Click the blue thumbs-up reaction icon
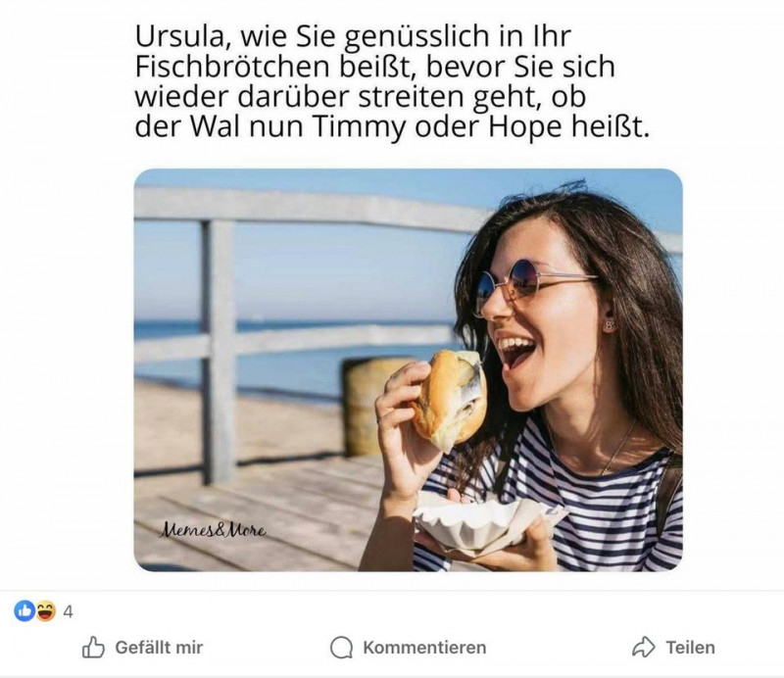The height and width of the screenshot is (678, 784). click(24, 611)
